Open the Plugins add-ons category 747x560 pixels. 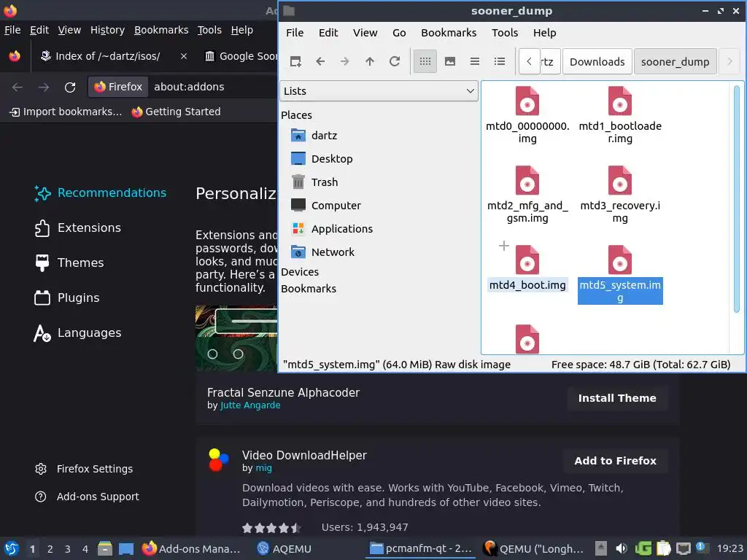(x=67, y=298)
